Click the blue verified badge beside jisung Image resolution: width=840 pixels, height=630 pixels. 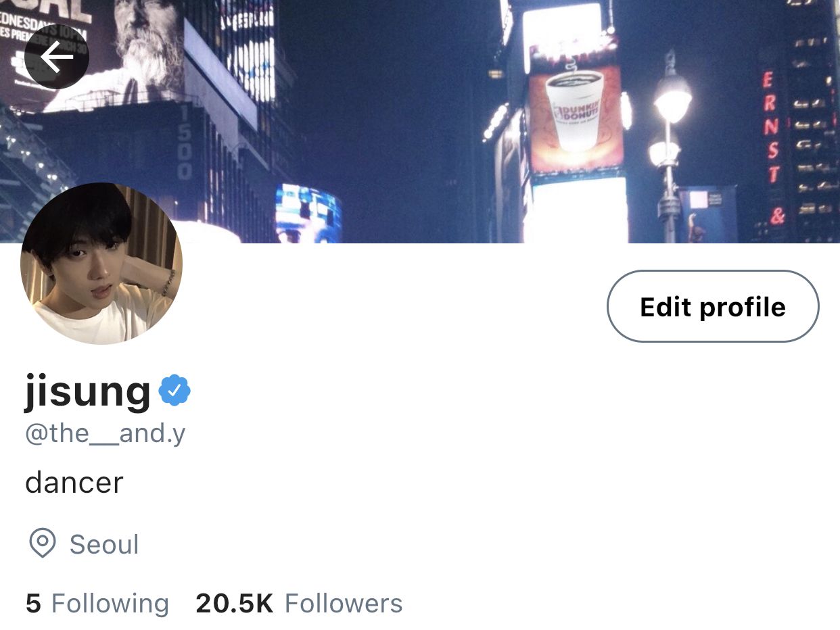tap(174, 390)
